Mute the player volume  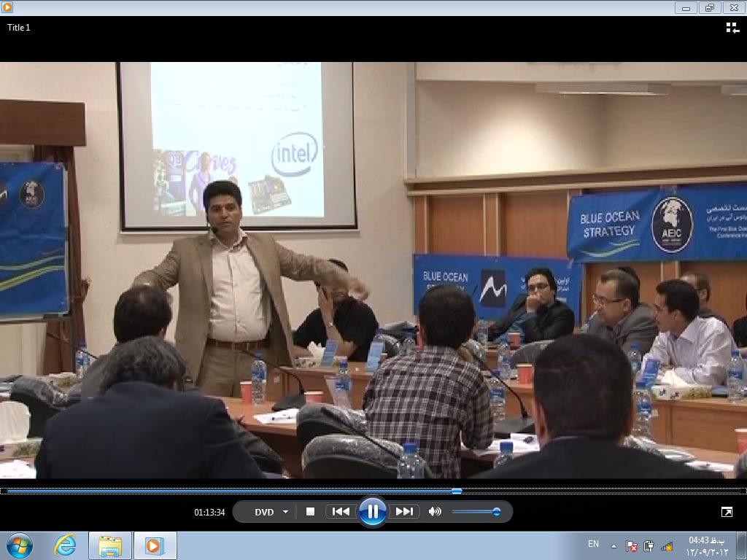(x=435, y=511)
